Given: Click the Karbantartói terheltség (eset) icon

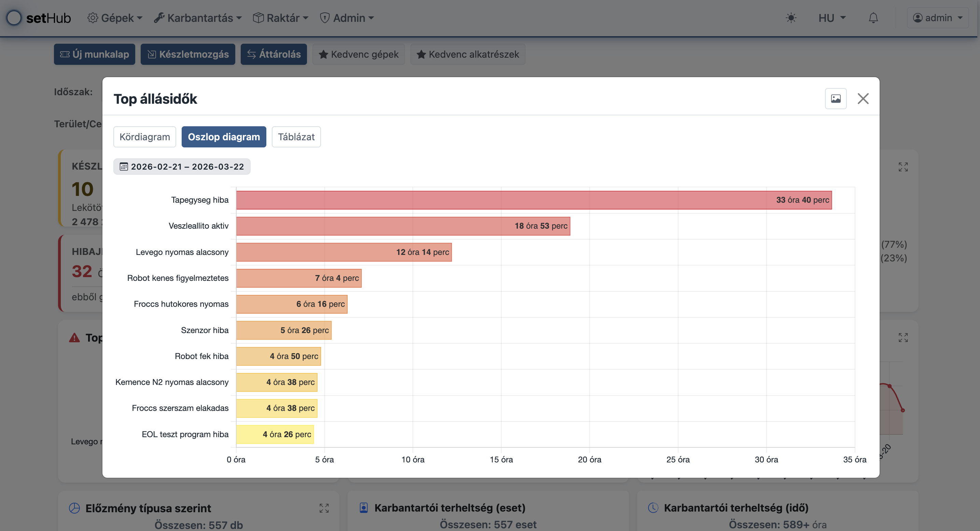Looking at the screenshot, I should pos(363,508).
